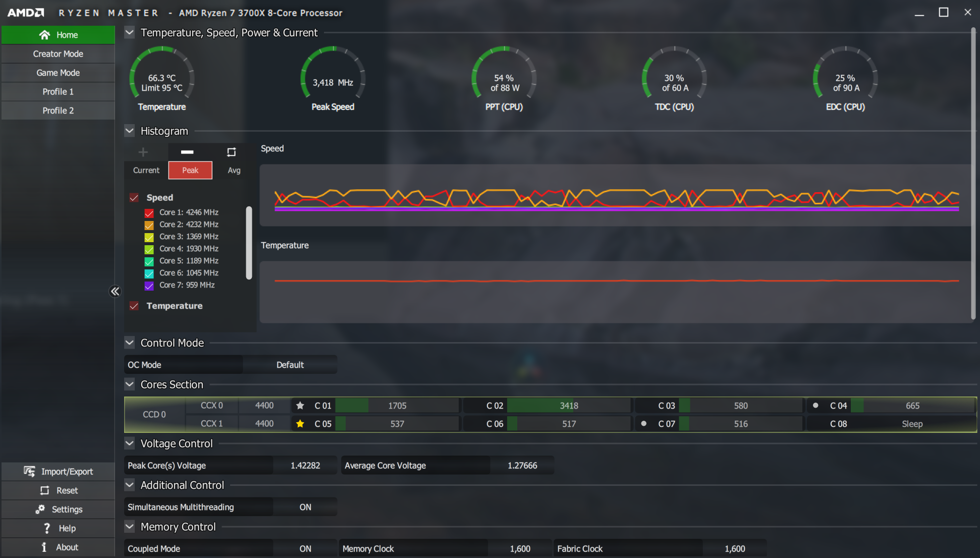Collapse the Voltage Control section
980x558 pixels.
(130, 443)
